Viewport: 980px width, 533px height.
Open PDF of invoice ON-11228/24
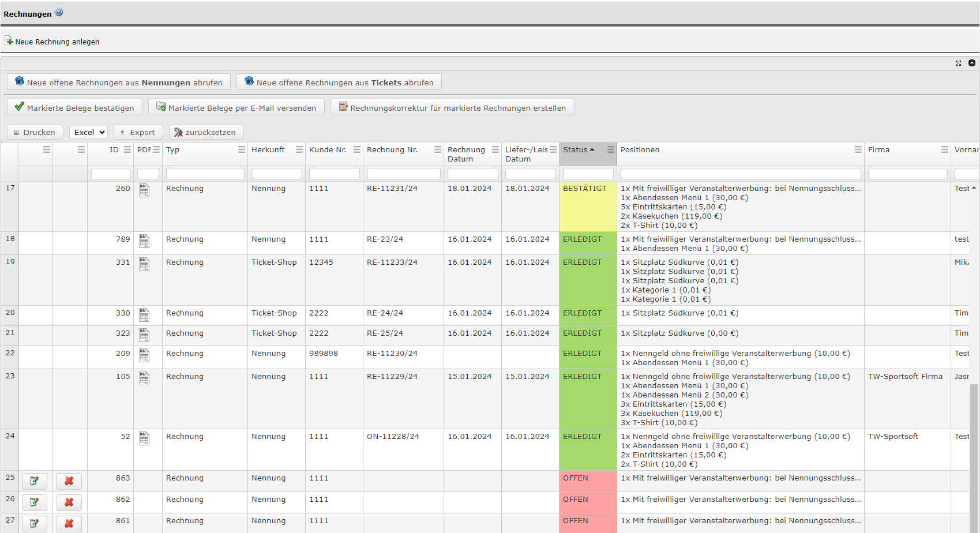coord(144,438)
